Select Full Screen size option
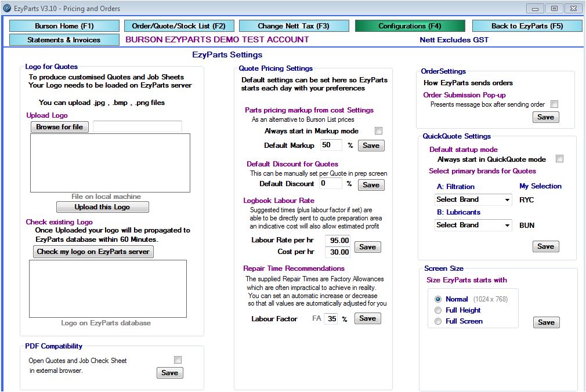The width and height of the screenshot is (586, 392). coord(438,321)
